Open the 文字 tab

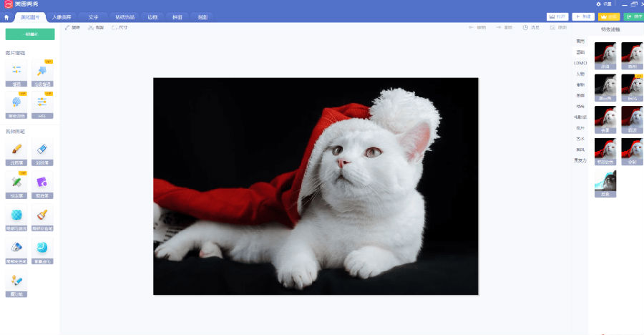pos(93,17)
